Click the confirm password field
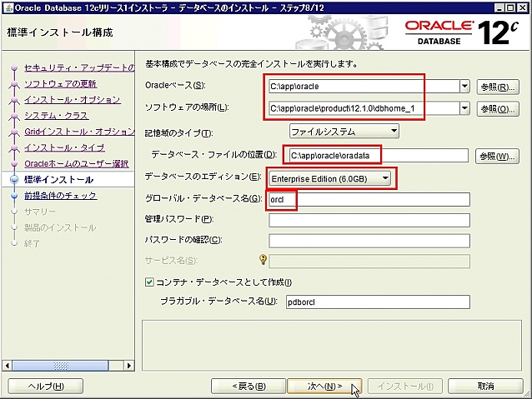The image size is (532, 399). click(x=369, y=241)
